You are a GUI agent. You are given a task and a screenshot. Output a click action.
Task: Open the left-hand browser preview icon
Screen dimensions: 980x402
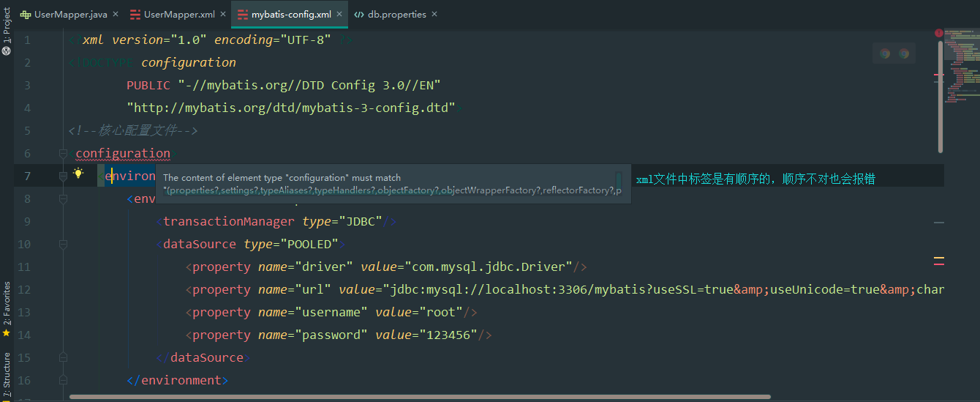[885, 53]
